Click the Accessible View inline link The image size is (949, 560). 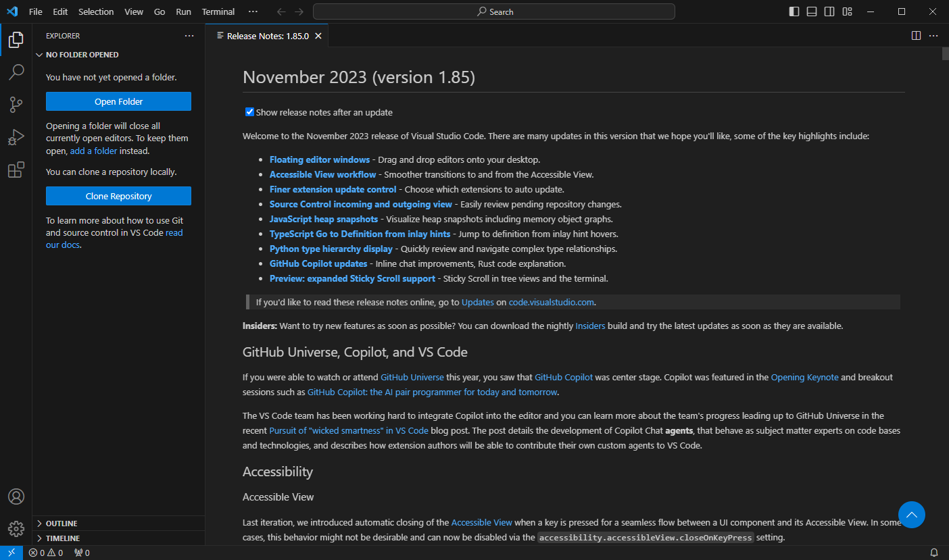tap(482, 522)
